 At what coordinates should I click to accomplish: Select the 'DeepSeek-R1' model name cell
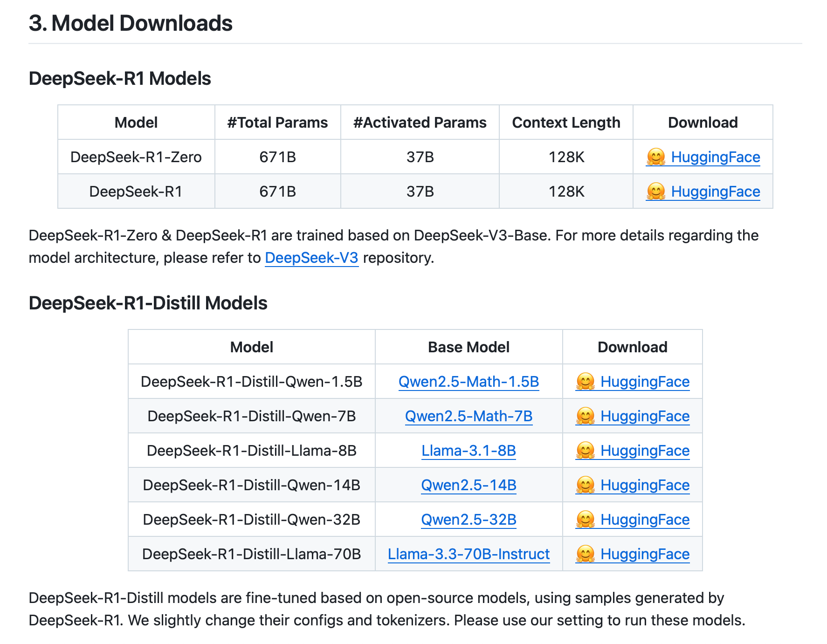coord(136,192)
